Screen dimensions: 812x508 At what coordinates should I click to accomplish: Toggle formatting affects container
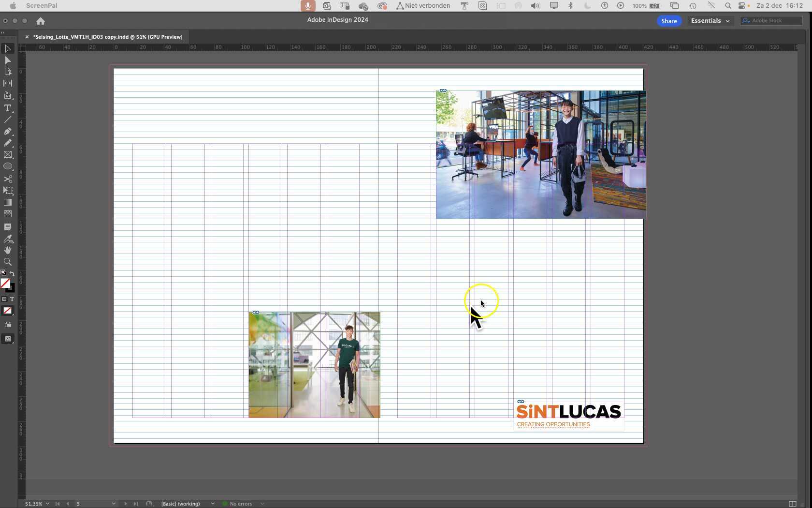pos(4,299)
